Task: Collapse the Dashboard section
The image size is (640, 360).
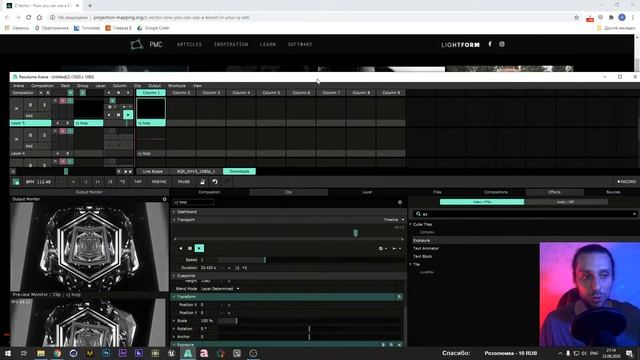Action: [x=174, y=212]
